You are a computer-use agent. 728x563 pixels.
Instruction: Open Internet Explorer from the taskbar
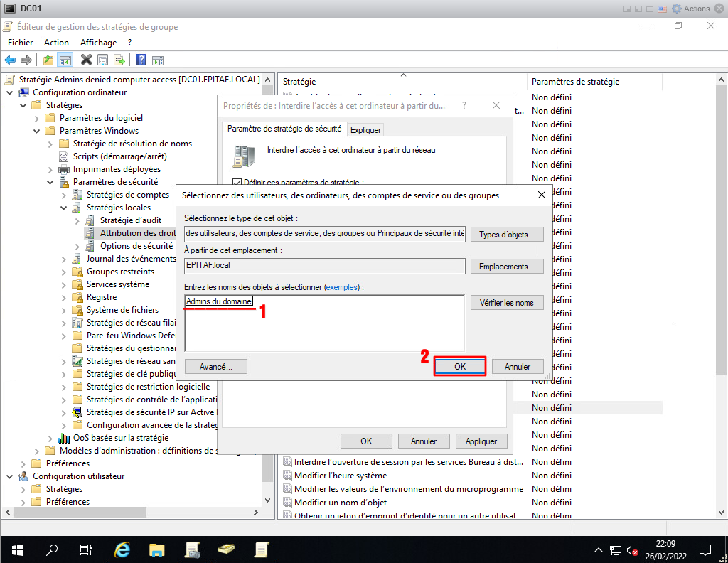pyautogui.click(x=122, y=549)
